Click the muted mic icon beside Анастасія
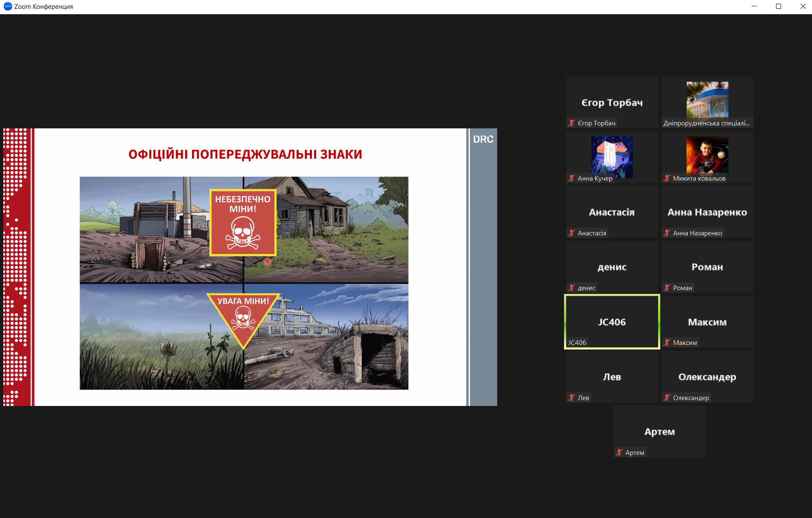The image size is (812, 518). [x=572, y=233]
